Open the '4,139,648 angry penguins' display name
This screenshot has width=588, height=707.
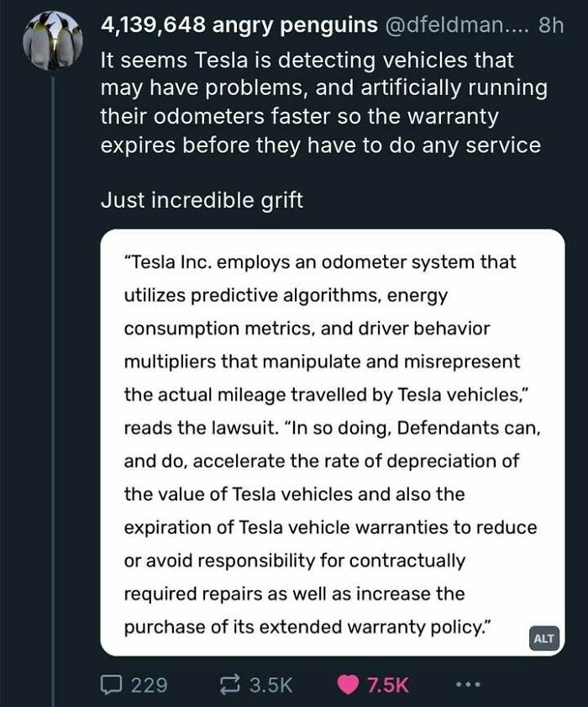239,25
